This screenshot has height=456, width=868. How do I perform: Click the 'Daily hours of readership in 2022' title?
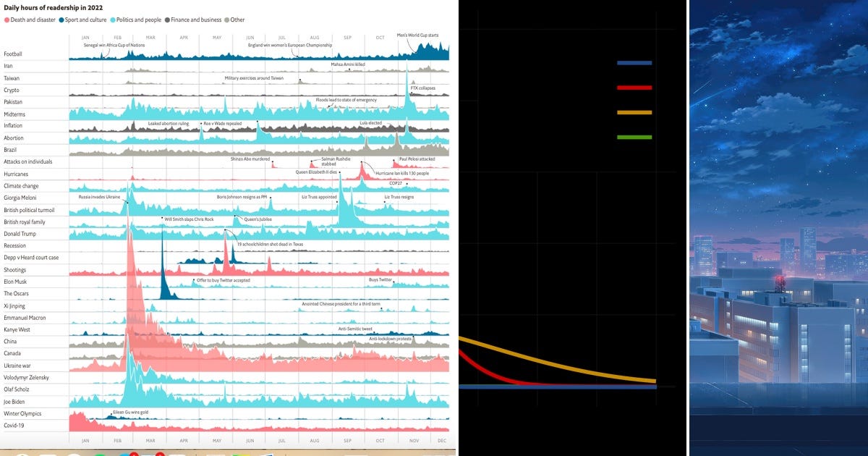click(54, 7)
